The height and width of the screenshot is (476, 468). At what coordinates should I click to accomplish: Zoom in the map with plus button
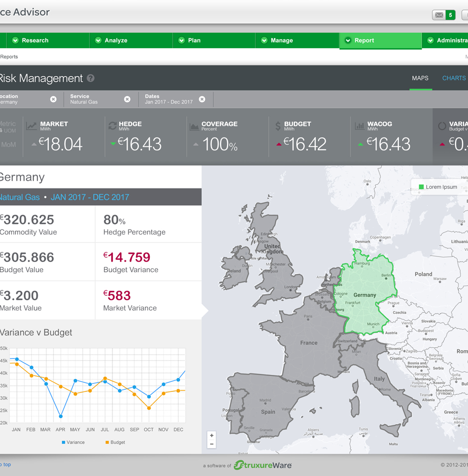click(212, 435)
